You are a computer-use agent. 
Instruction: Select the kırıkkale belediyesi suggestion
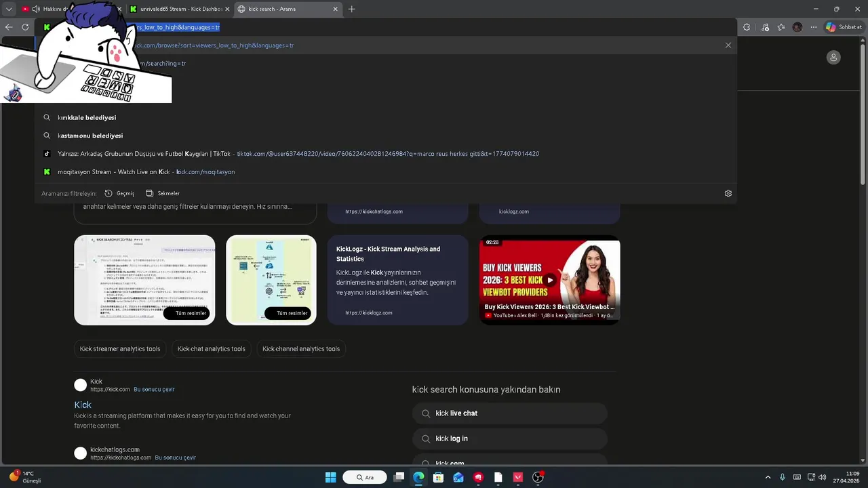click(385, 117)
